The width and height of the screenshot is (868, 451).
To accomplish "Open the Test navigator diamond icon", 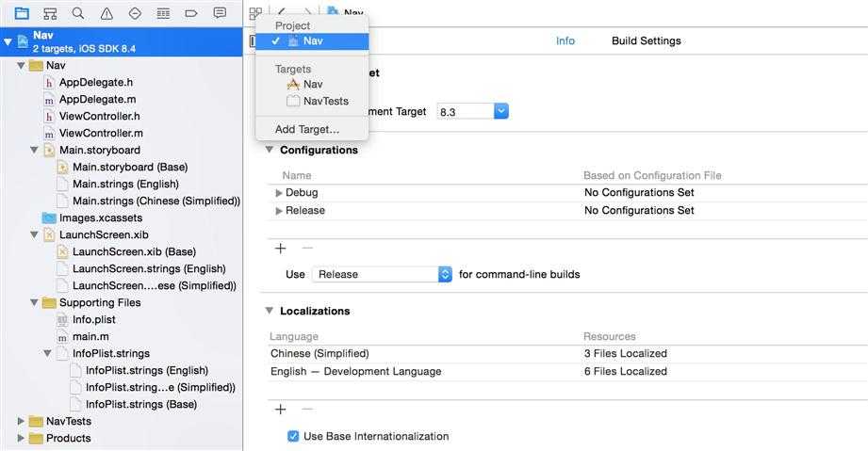I will (x=135, y=13).
